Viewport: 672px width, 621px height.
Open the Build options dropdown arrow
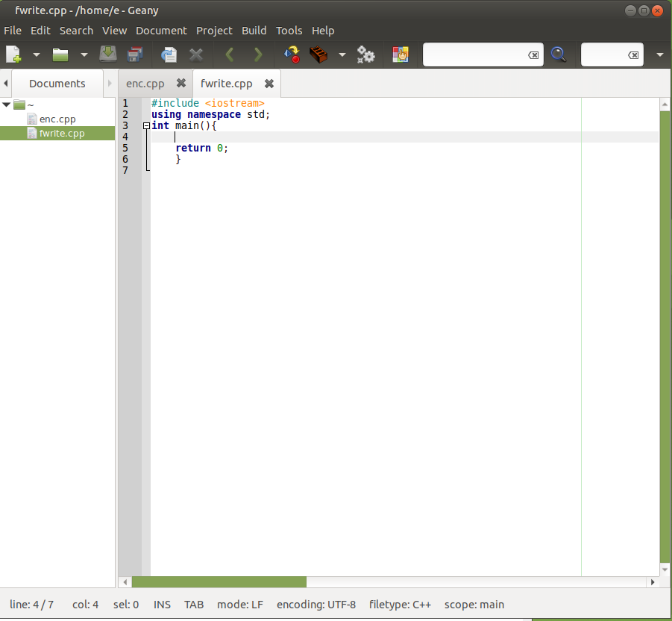(342, 55)
